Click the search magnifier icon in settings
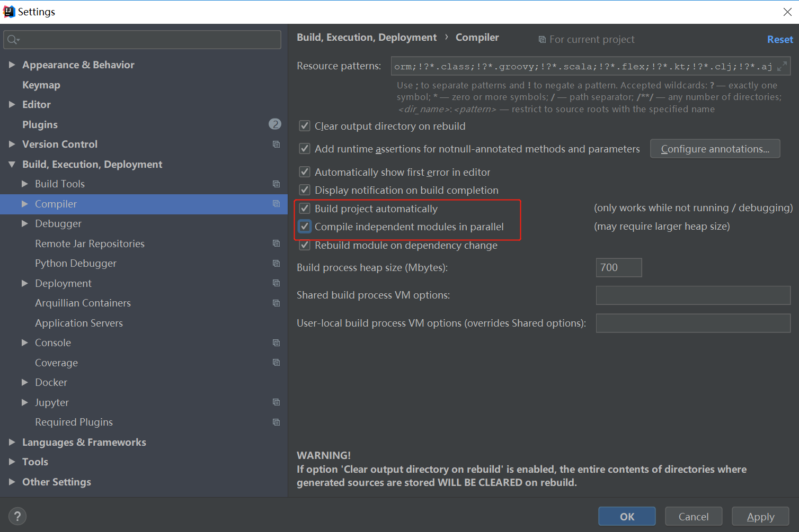The width and height of the screenshot is (799, 532). tap(13, 40)
